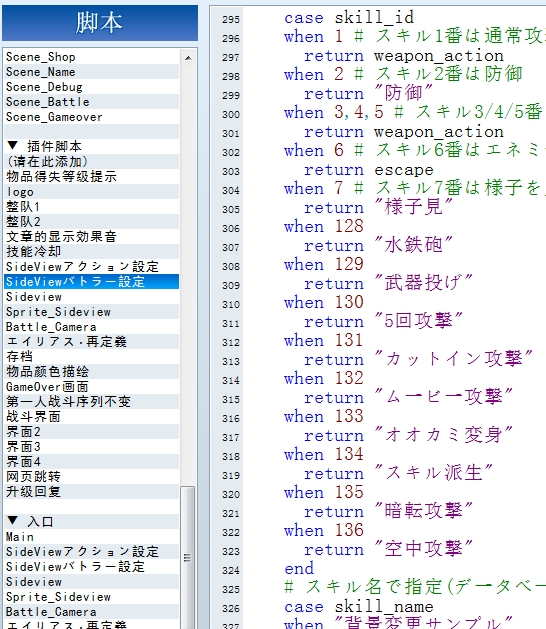The width and height of the screenshot is (546, 629).
Task: Select the highlighted SideViewバトラー設定 entry
Action: (x=91, y=282)
